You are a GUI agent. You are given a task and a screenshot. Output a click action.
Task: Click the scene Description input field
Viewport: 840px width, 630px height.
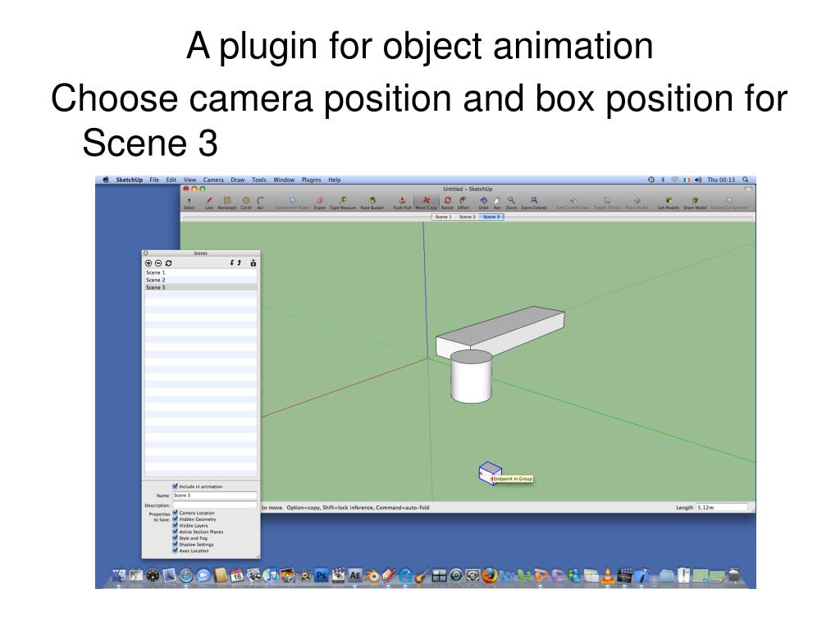[215, 504]
